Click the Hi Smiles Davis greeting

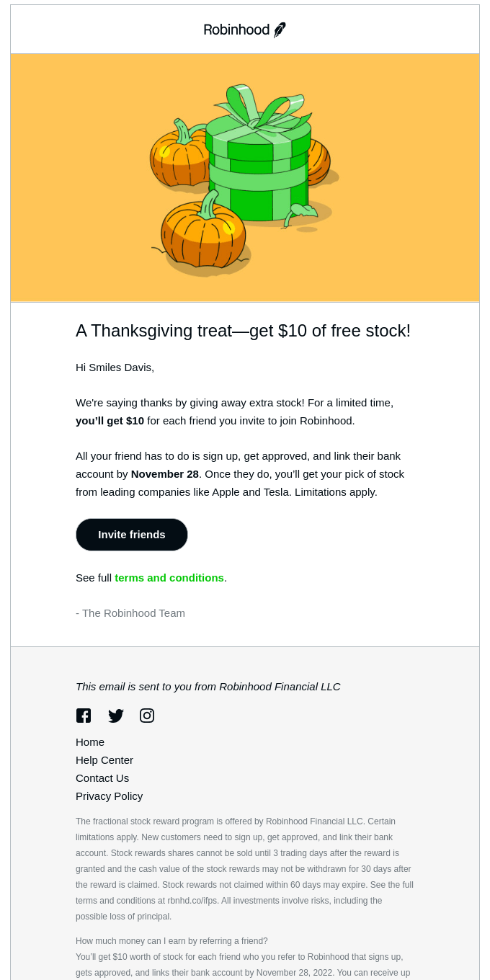[115, 367]
